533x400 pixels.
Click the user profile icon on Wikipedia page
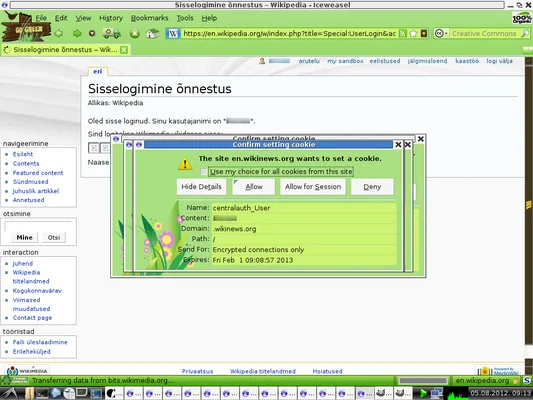coord(262,61)
